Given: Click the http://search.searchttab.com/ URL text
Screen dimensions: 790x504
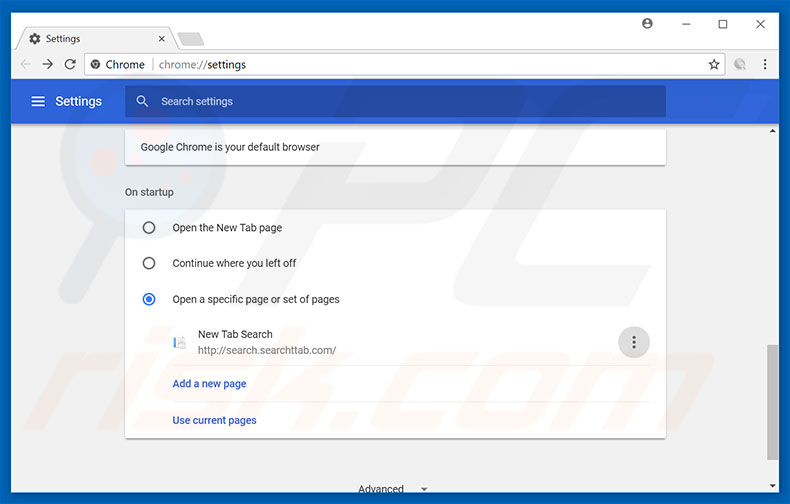Looking at the screenshot, I should coord(267,350).
